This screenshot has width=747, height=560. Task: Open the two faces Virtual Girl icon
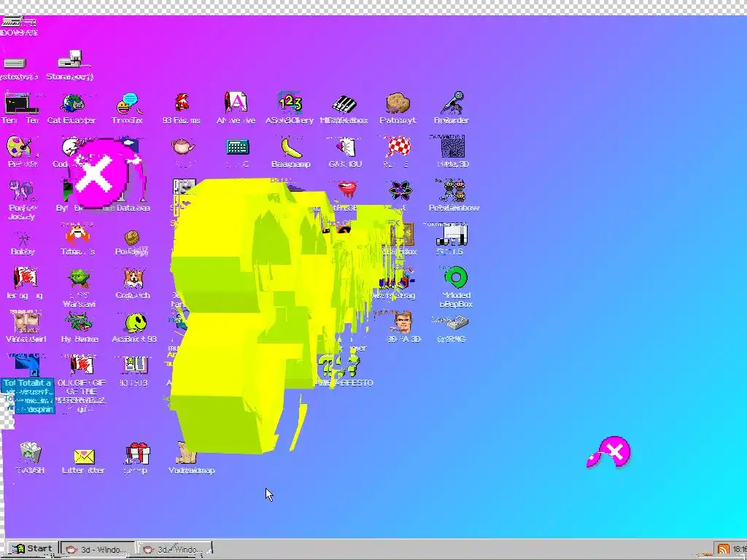tap(26, 322)
